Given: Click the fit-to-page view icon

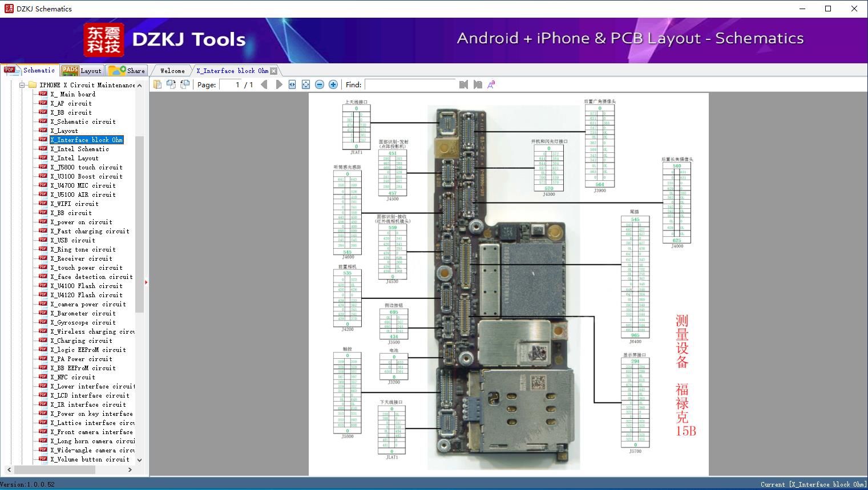Looking at the screenshot, I should click(305, 84).
